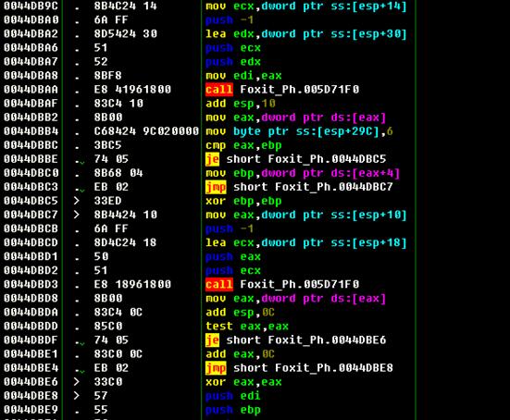
Task: Select xor ebp,ebp at 0044DBC5
Action: click(x=243, y=201)
